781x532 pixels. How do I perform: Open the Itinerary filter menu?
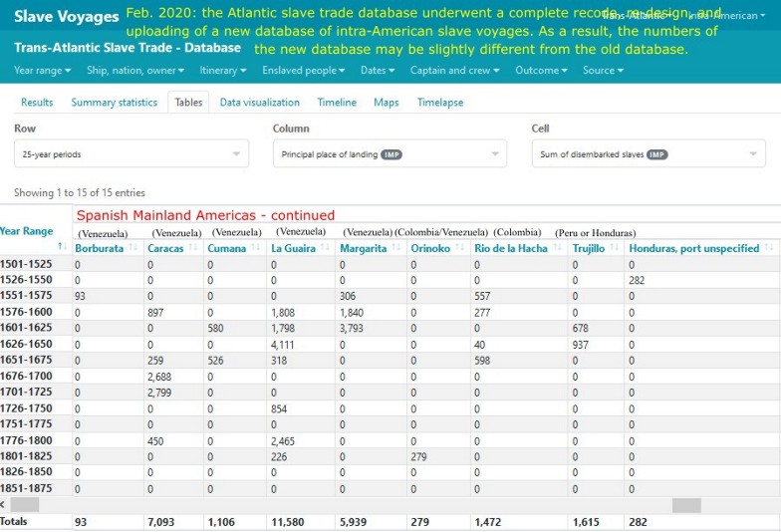[223, 71]
